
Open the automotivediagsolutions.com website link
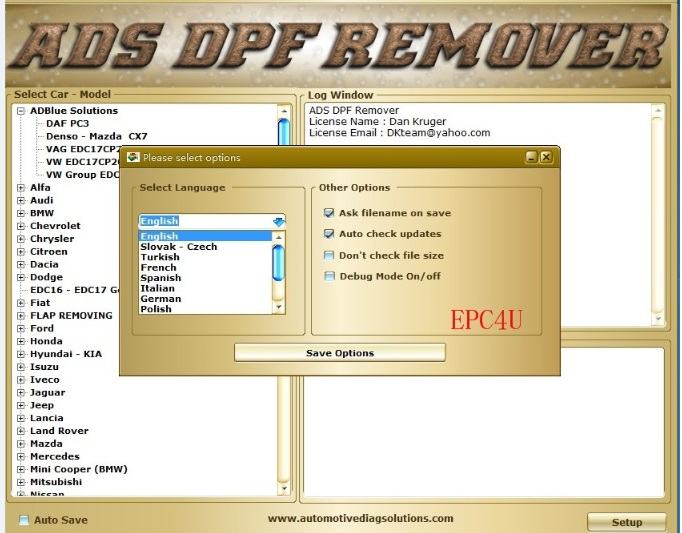361,519
